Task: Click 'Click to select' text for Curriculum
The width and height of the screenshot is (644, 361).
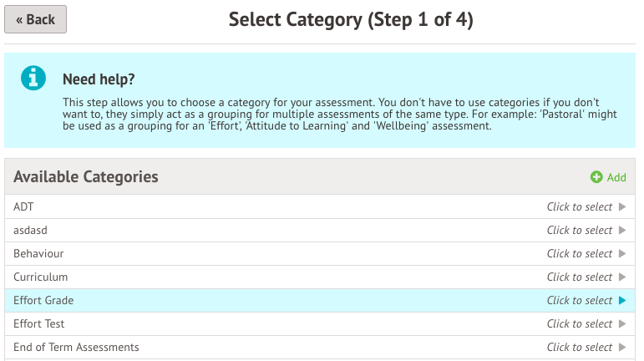Action: click(580, 277)
